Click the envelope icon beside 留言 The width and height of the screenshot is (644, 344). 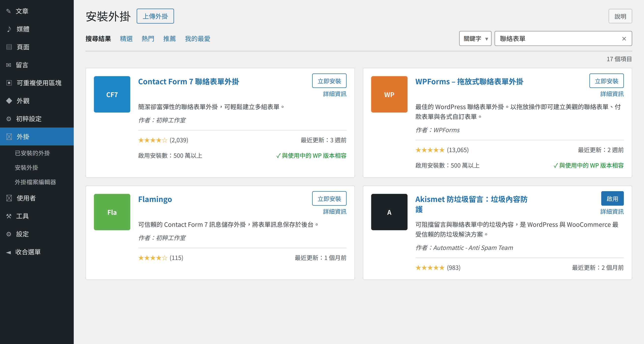9,65
